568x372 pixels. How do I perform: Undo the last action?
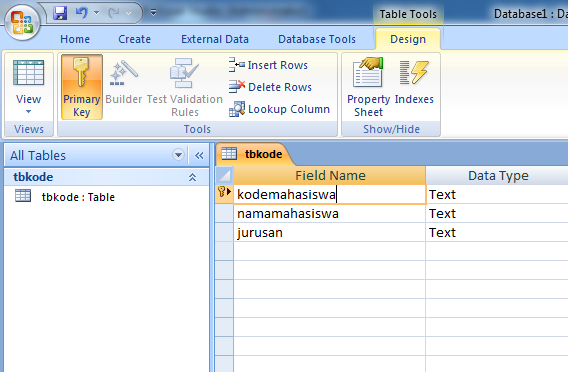81,13
